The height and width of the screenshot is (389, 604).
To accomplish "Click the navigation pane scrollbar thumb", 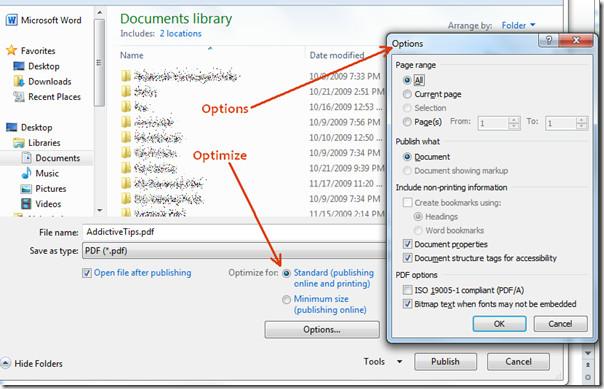I will (x=100, y=62).
